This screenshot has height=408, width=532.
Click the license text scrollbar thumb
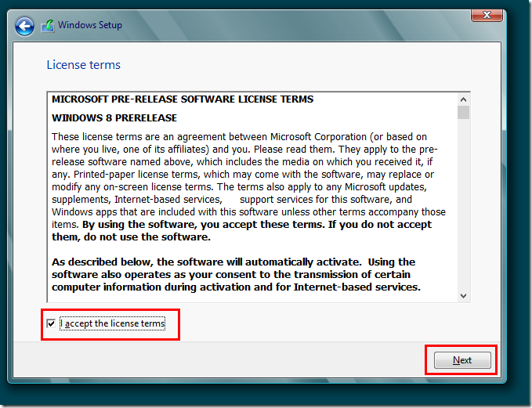click(463, 113)
